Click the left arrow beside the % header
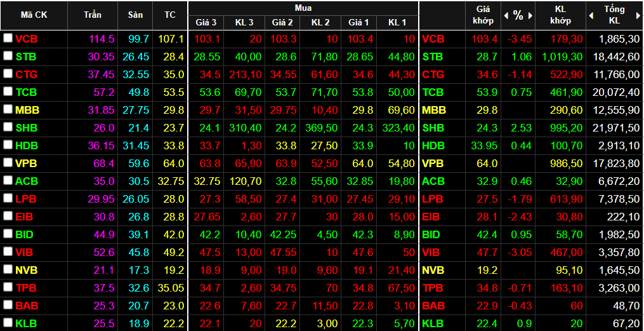Viewport: 644px width, 331px height. (506, 15)
